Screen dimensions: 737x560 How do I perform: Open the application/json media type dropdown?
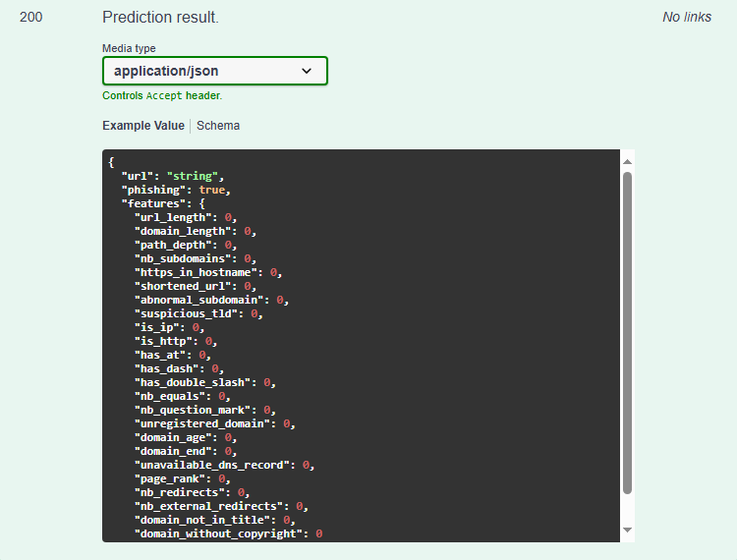214,71
